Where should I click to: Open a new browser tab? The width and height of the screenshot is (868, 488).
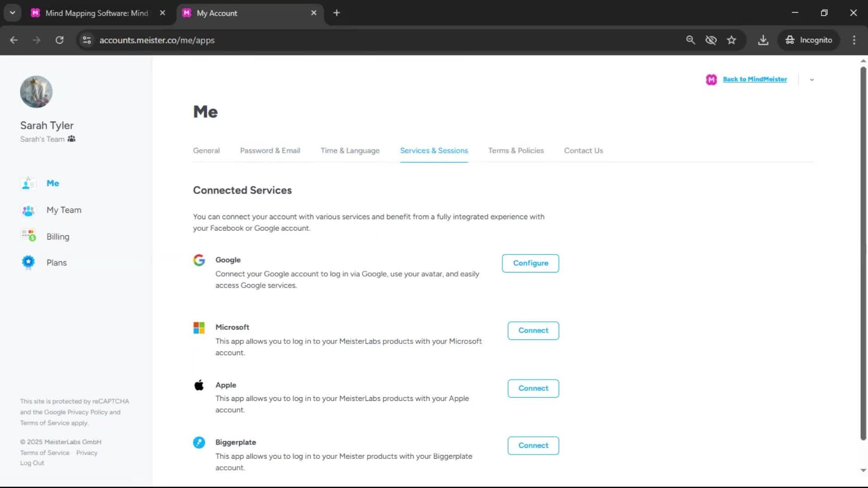pos(336,13)
